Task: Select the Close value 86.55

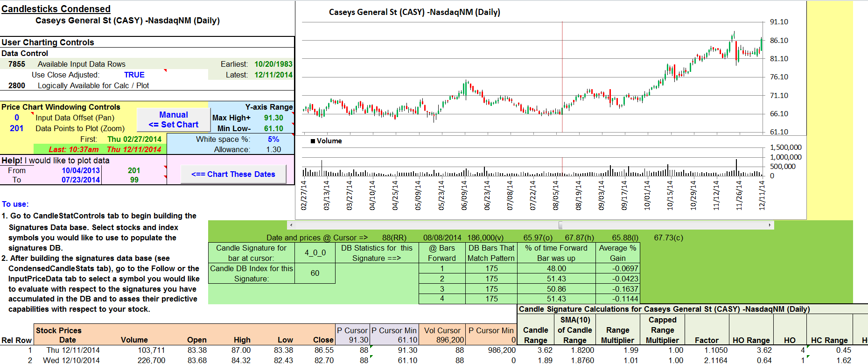Action: tap(323, 350)
